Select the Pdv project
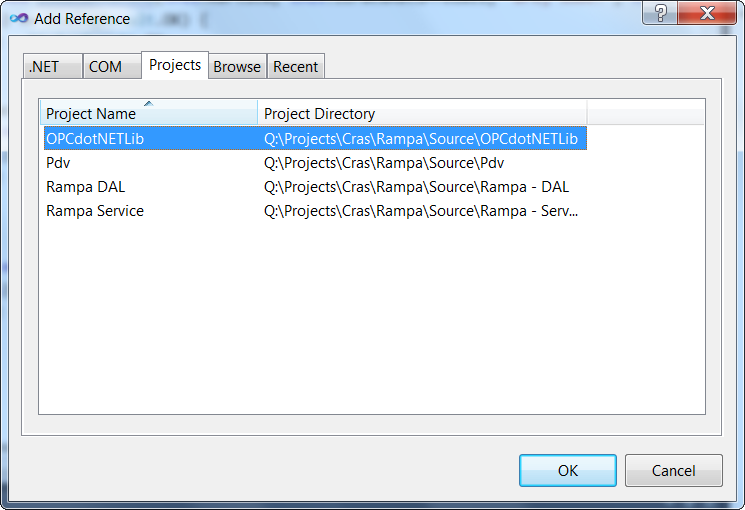Viewport: 745px width, 510px height. coord(58,163)
